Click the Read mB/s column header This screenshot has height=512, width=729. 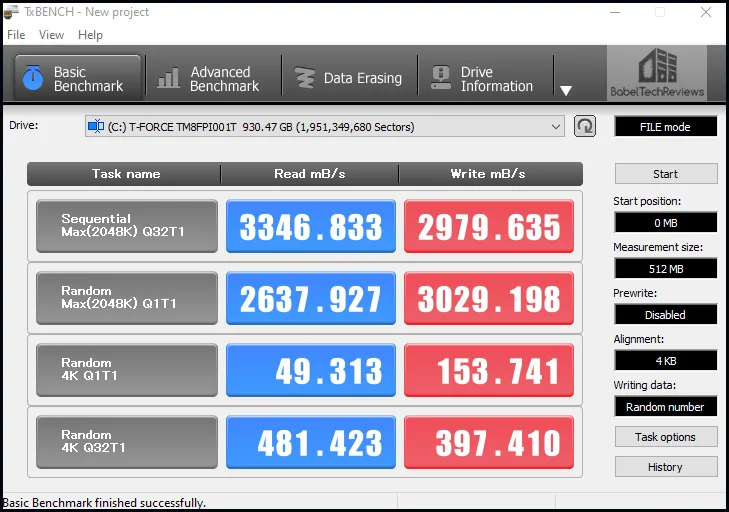(x=310, y=174)
